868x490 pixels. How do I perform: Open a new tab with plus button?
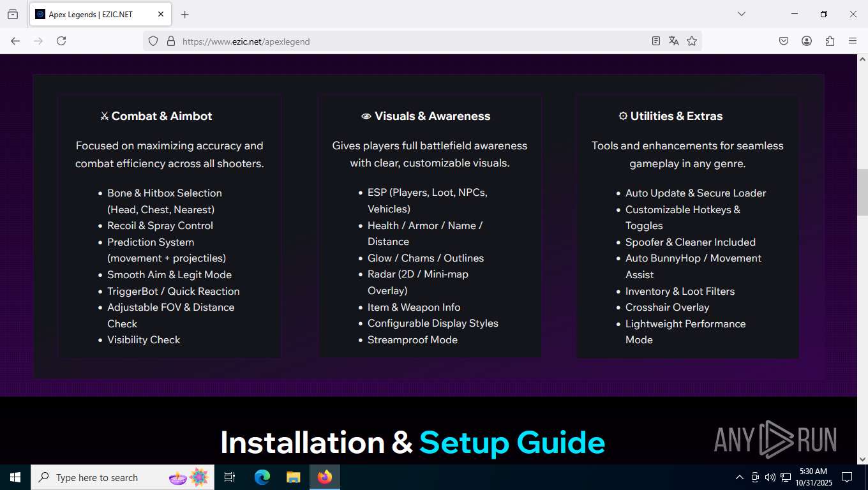click(x=185, y=14)
